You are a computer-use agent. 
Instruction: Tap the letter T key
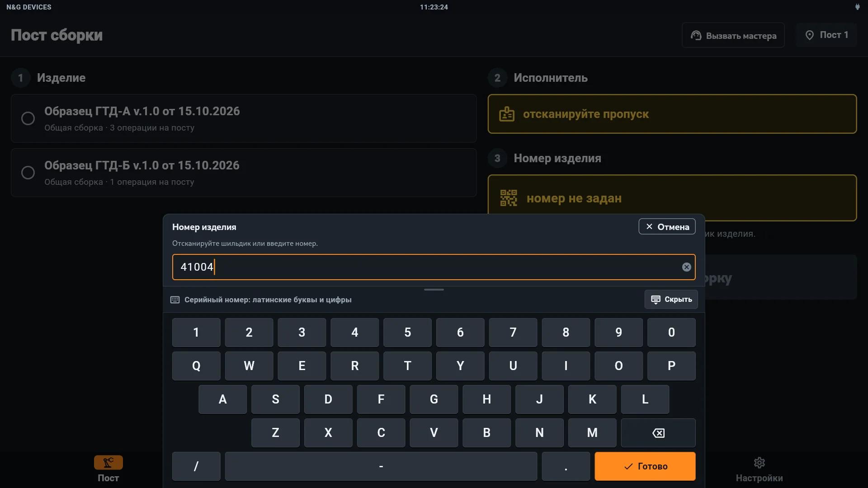pyautogui.click(x=407, y=366)
